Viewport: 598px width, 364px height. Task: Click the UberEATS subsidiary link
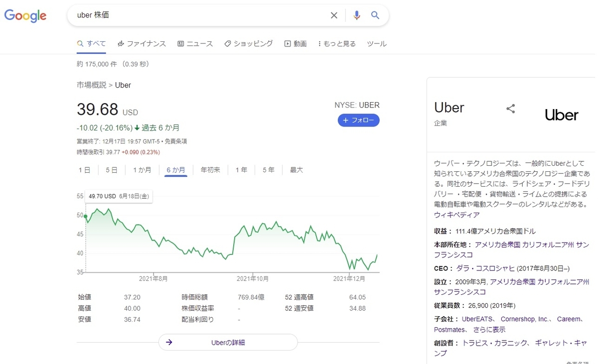pyautogui.click(x=477, y=319)
